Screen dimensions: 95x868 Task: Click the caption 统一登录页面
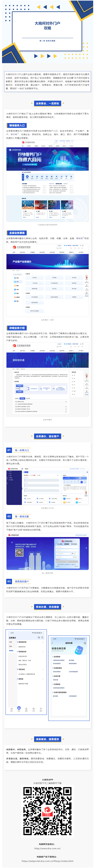pyautogui.click(x=47, y=573)
